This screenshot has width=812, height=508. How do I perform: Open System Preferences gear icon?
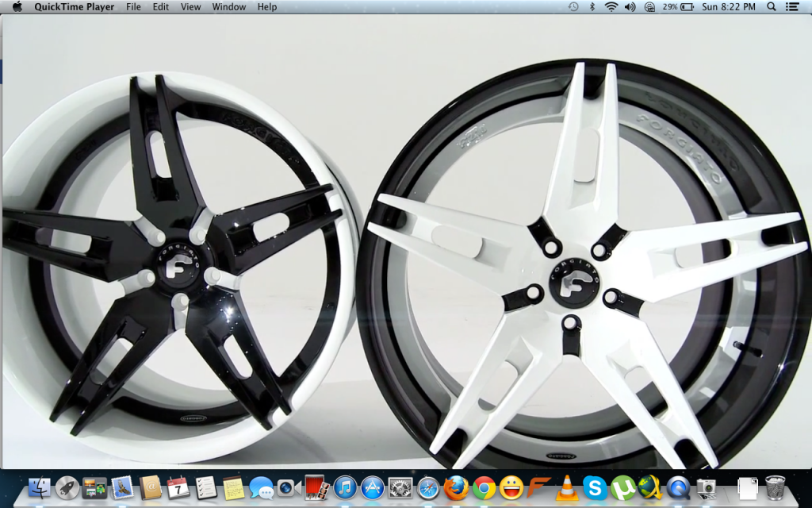(400, 488)
